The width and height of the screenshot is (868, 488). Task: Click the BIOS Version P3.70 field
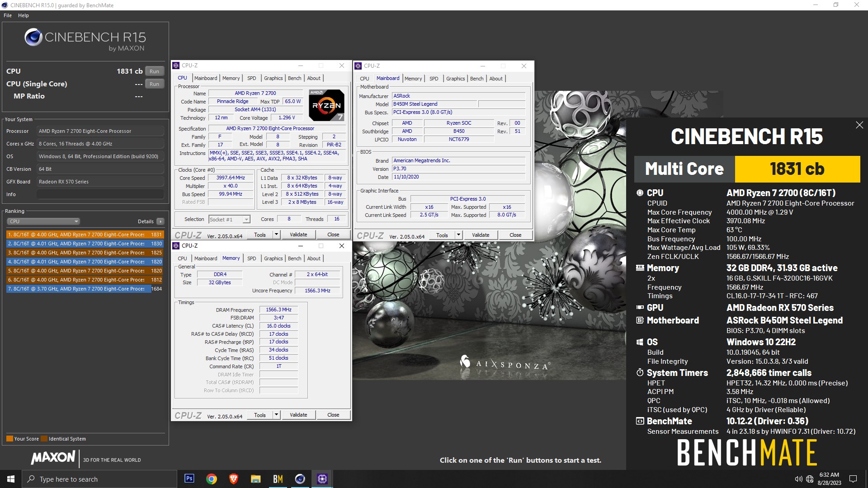[x=458, y=169]
